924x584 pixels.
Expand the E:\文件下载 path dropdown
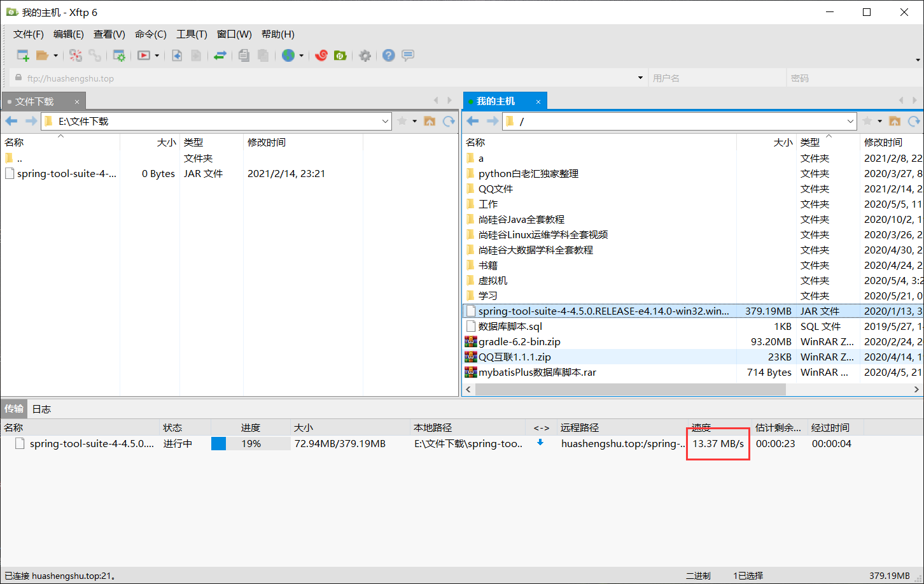click(386, 121)
